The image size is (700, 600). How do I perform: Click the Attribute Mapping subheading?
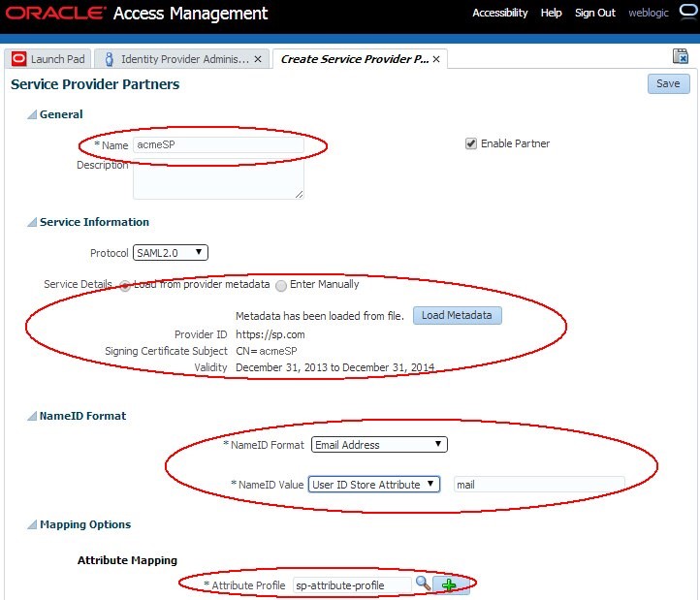click(127, 560)
